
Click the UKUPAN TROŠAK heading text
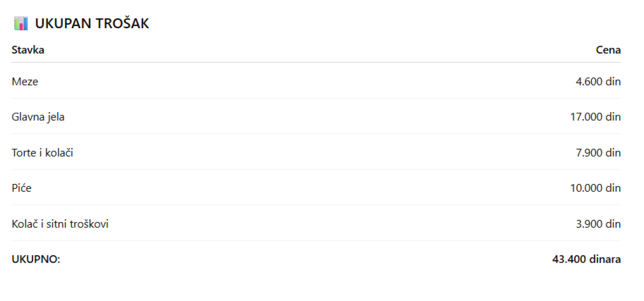click(x=92, y=24)
